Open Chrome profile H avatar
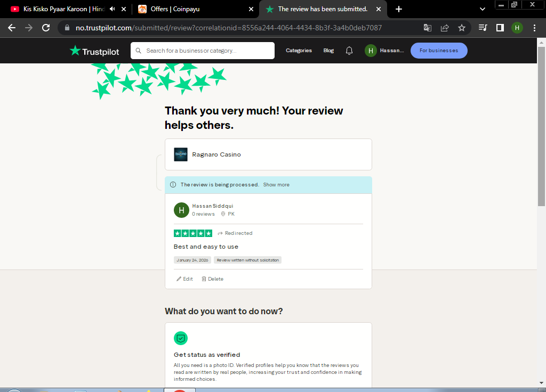 (x=517, y=28)
